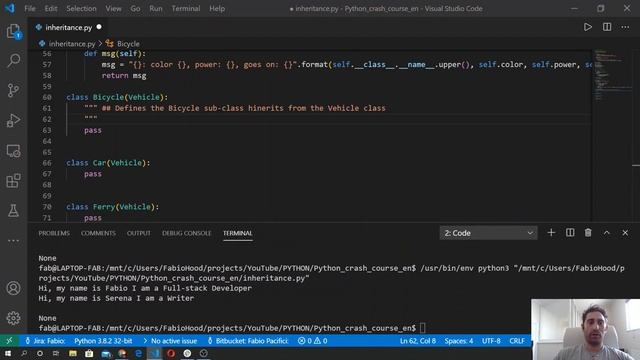Open remote window indicator in status bar

click(9, 340)
